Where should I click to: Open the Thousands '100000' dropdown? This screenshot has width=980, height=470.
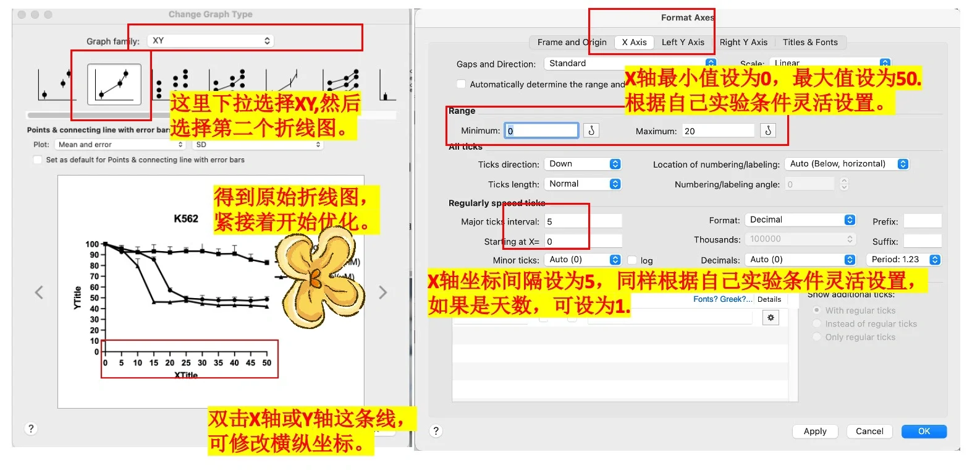pos(800,239)
